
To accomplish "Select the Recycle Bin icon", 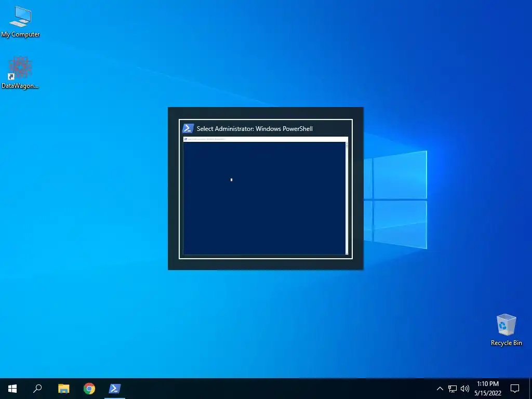I will 506,330.
